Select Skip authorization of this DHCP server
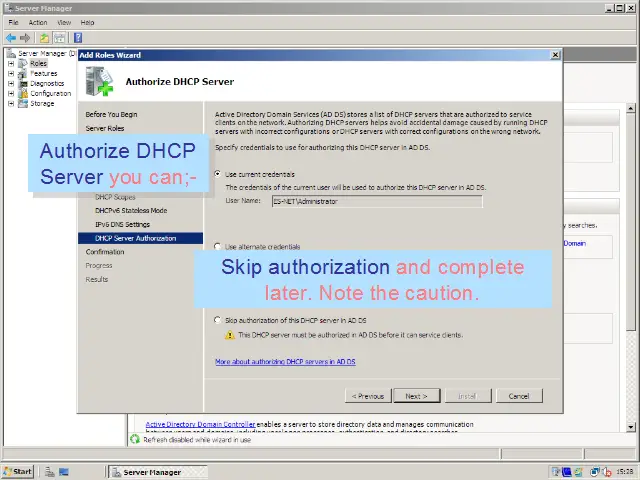Image resolution: width=640 pixels, height=480 pixels. [x=217, y=320]
